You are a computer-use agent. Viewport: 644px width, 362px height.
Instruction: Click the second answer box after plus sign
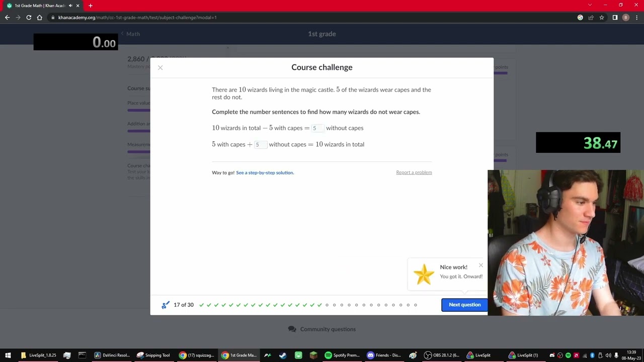(x=260, y=145)
